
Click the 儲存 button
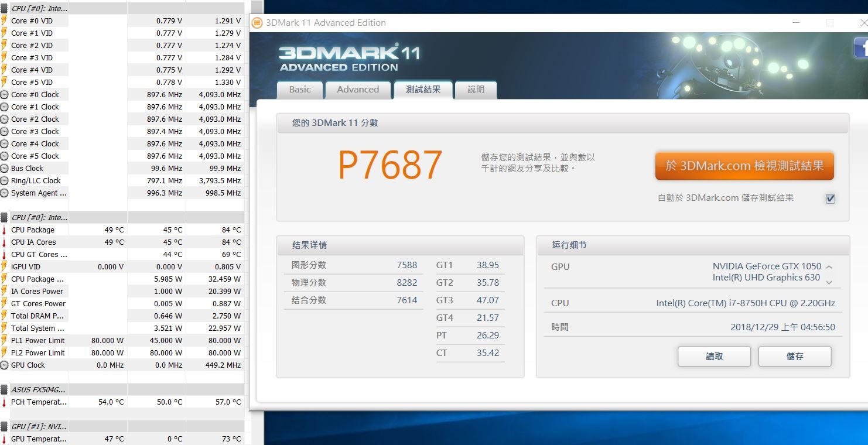point(795,356)
